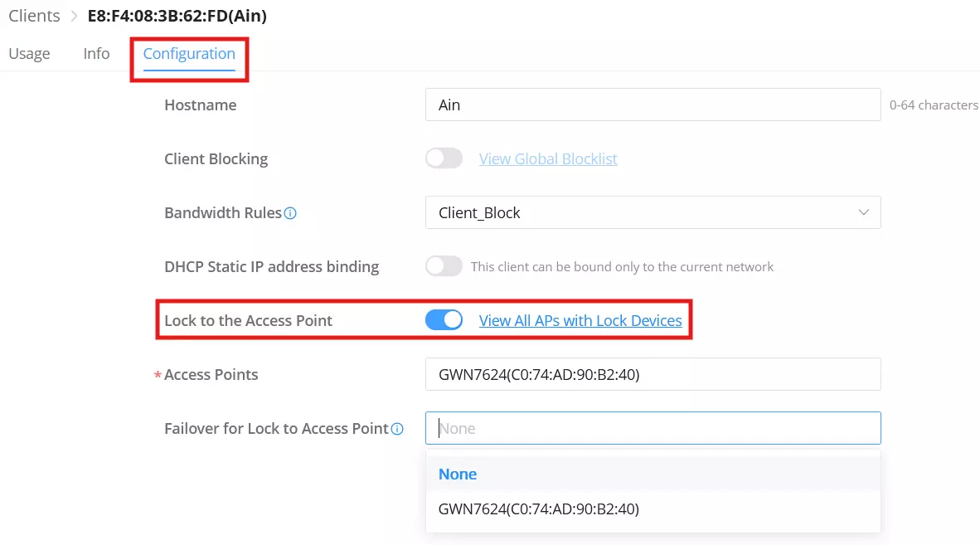Click the E8:F4:08:3B:62:FD(Ain) breadcrumb title
Image resolution: width=980 pixels, height=545 pixels.
tap(177, 16)
